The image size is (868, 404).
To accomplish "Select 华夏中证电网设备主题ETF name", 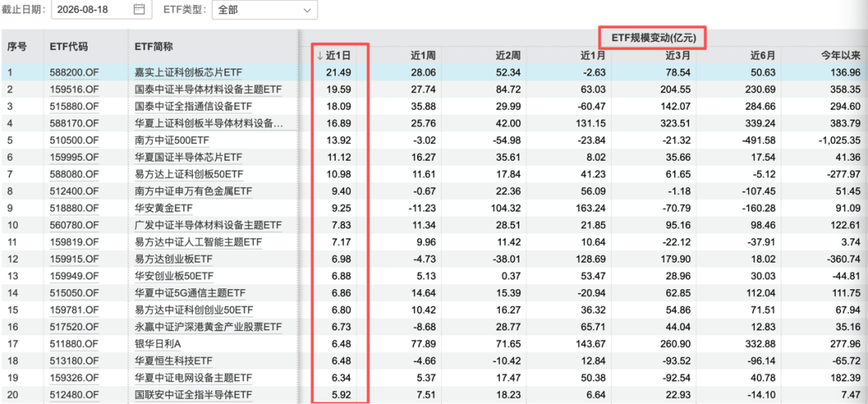I will coord(193,378).
